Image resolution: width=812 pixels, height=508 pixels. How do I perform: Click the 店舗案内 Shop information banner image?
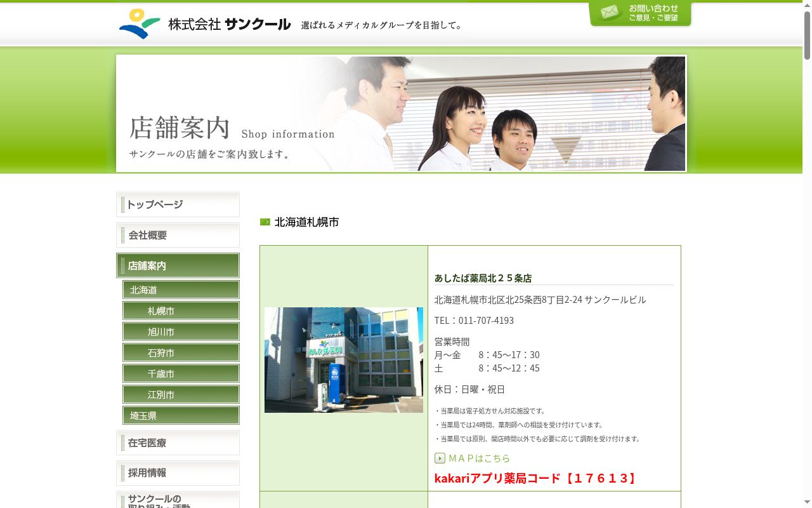pos(401,114)
